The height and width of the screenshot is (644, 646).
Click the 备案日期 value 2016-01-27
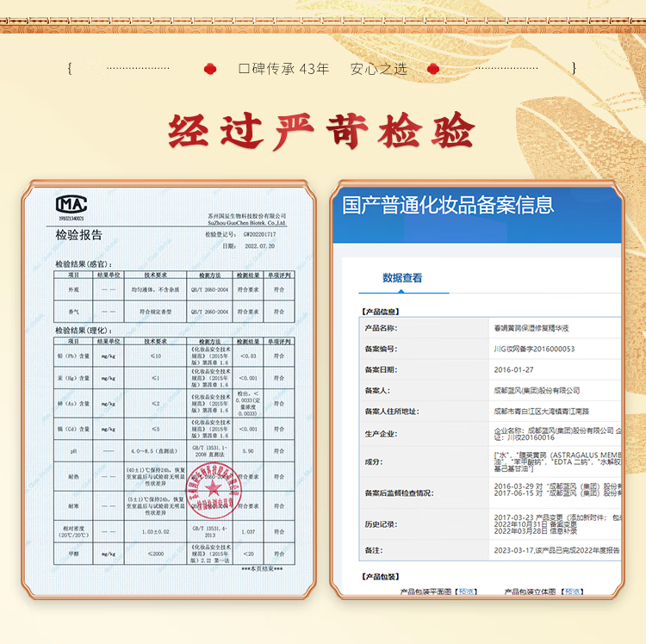click(x=513, y=369)
